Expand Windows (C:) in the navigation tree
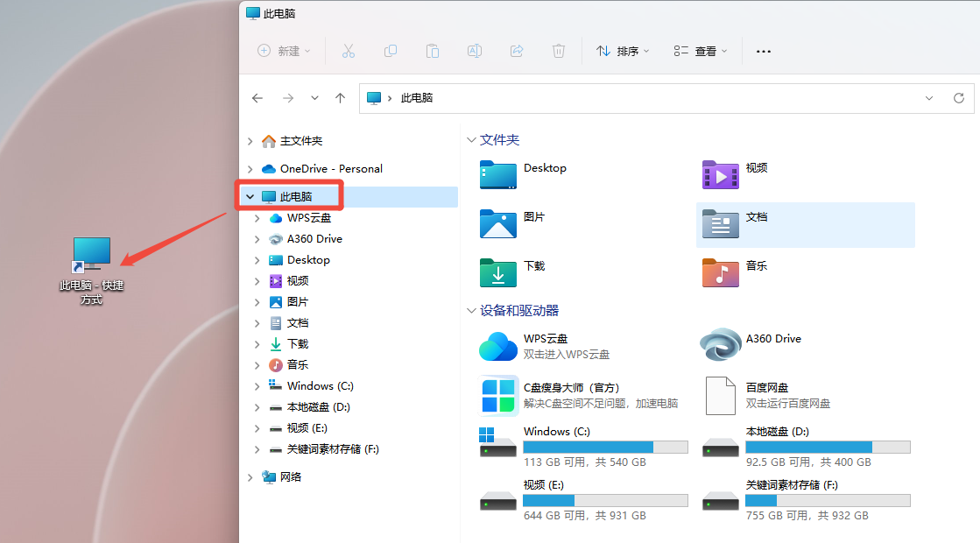This screenshot has height=543, width=980. tap(257, 387)
